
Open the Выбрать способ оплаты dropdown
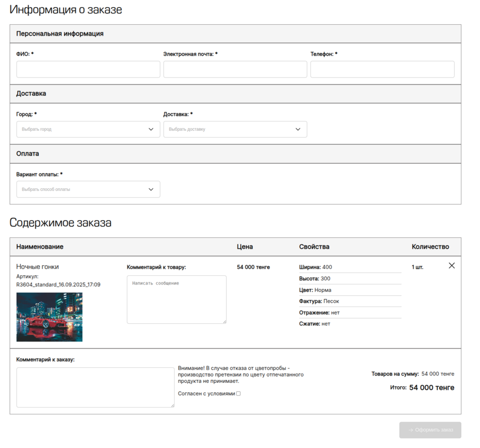pos(83,189)
